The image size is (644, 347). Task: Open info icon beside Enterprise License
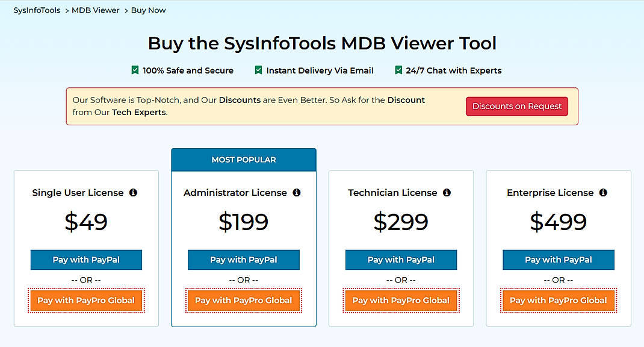603,192
